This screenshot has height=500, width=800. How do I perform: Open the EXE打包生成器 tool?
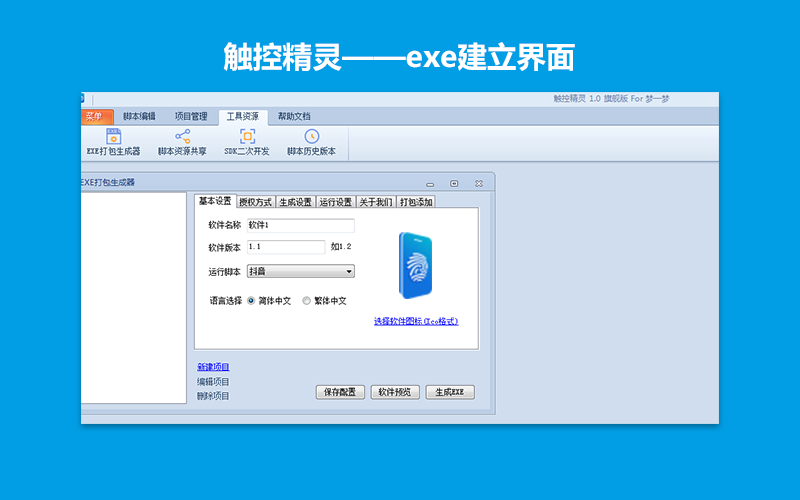tap(113, 142)
